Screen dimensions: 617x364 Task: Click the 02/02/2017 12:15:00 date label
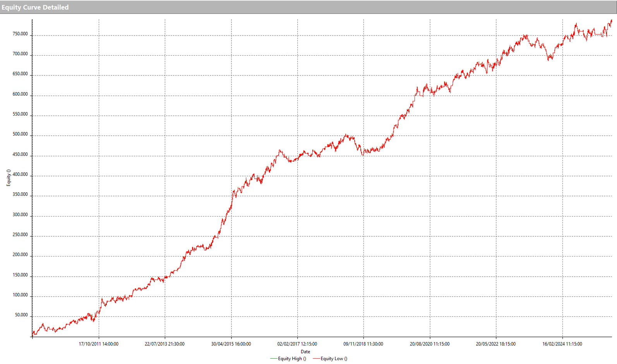pyautogui.click(x=297, y=344)
